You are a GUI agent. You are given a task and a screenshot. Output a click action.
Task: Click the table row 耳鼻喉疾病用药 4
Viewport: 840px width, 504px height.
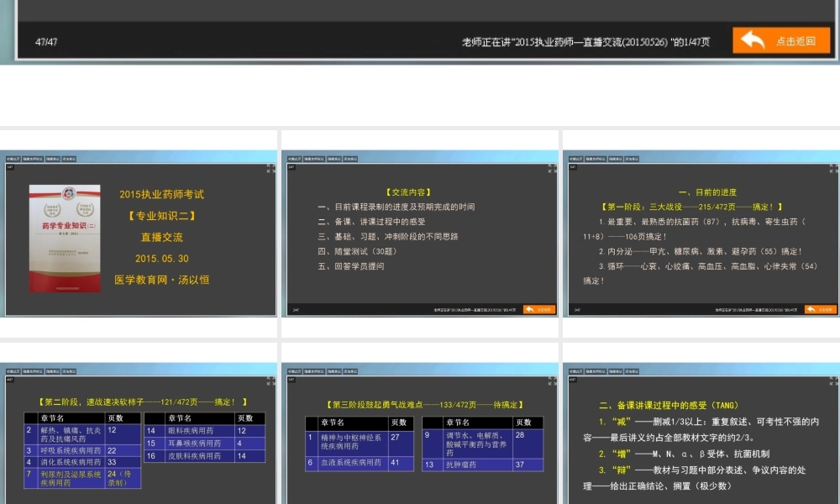(x=205, y=444)
